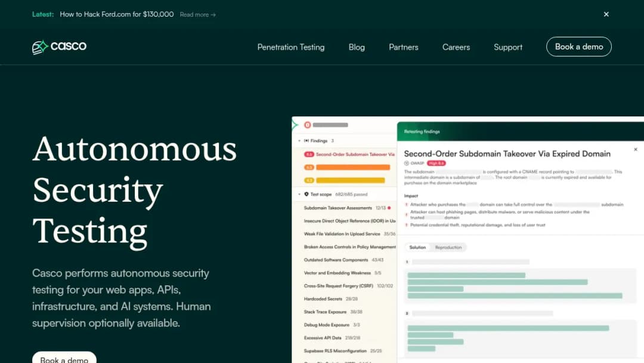This screenshot has width=644, height=363.
Task: Select the yellow-bar finding row
Action: (x=344, y=180)
